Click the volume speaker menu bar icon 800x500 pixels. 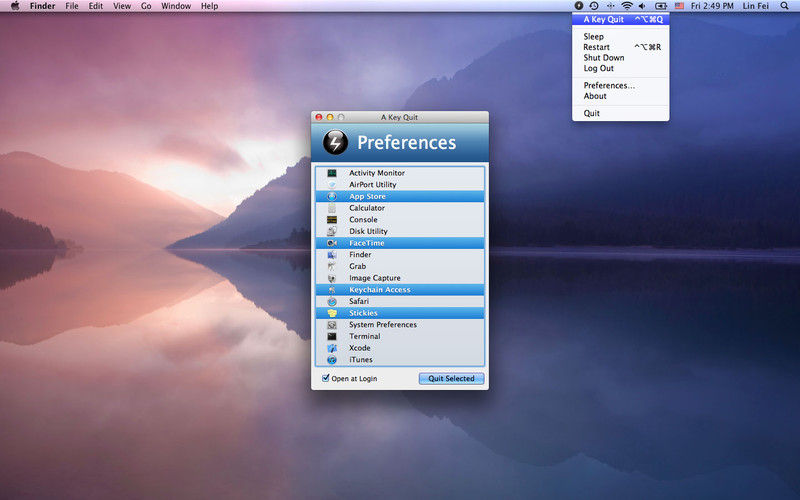[x=642, y=6]
